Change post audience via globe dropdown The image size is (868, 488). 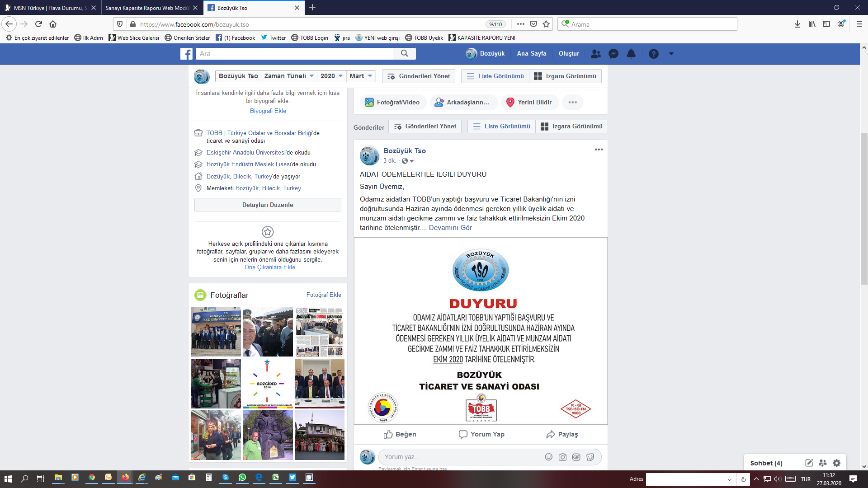(x=408, y=161)
